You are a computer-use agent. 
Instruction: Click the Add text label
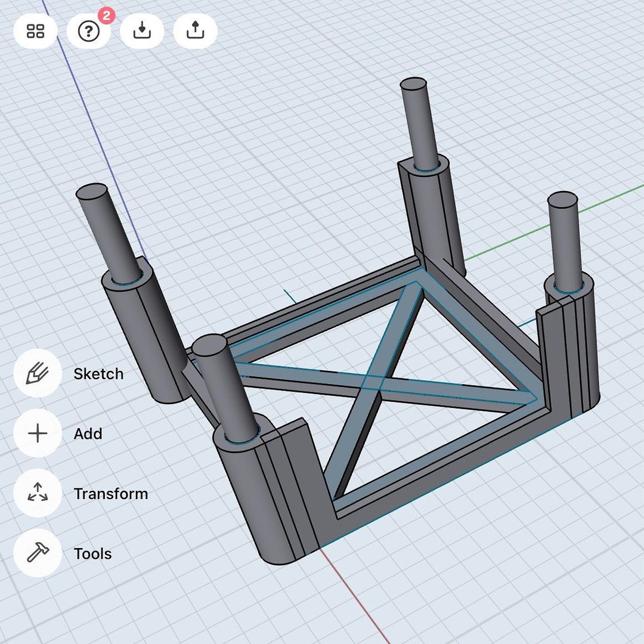click(88, 434)
